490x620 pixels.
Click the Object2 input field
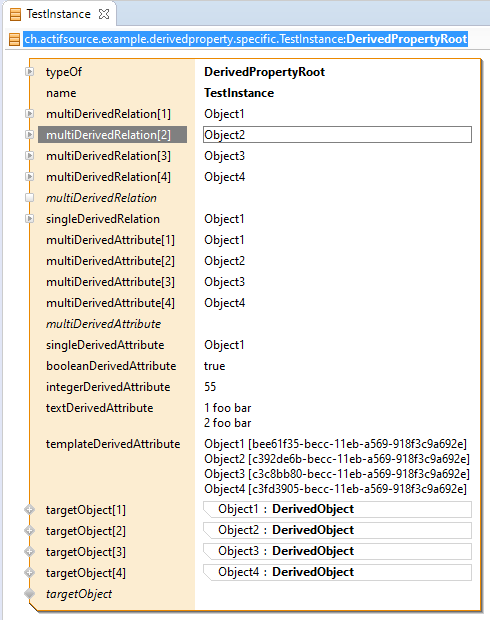click(337, 135)
